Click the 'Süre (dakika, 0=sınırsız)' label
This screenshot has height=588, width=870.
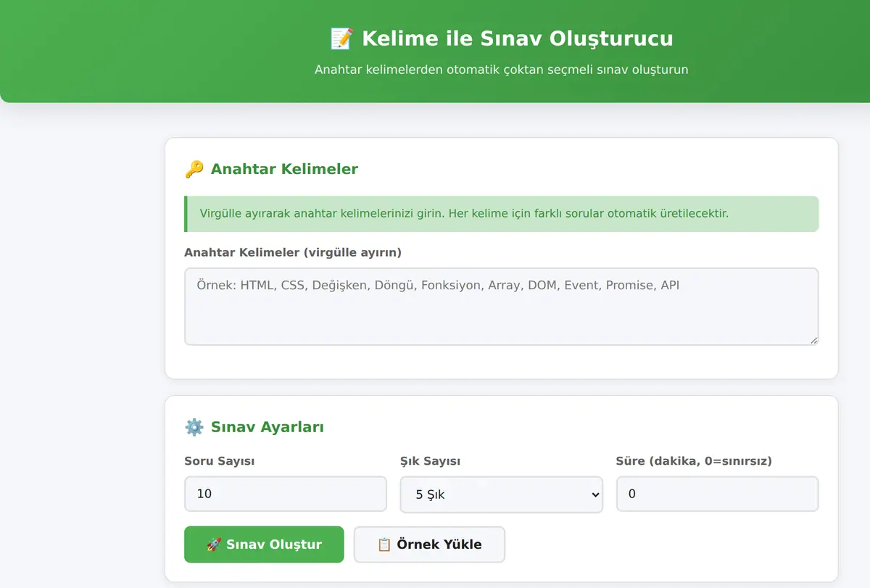point(694,461)
